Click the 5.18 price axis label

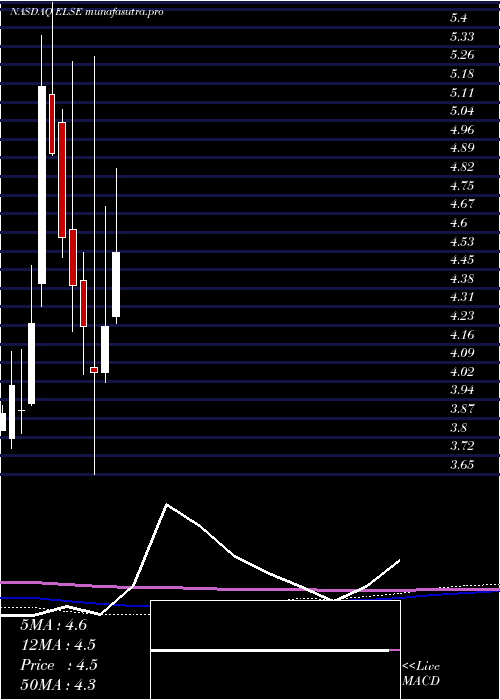point(462,74)
